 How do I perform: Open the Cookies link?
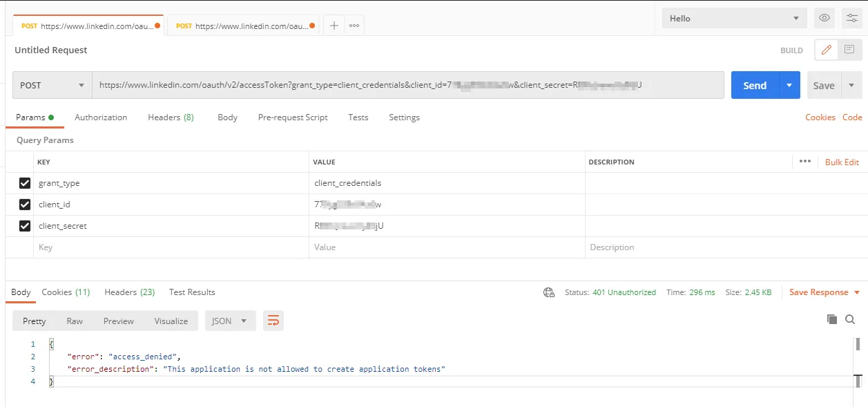coord(820,117)
